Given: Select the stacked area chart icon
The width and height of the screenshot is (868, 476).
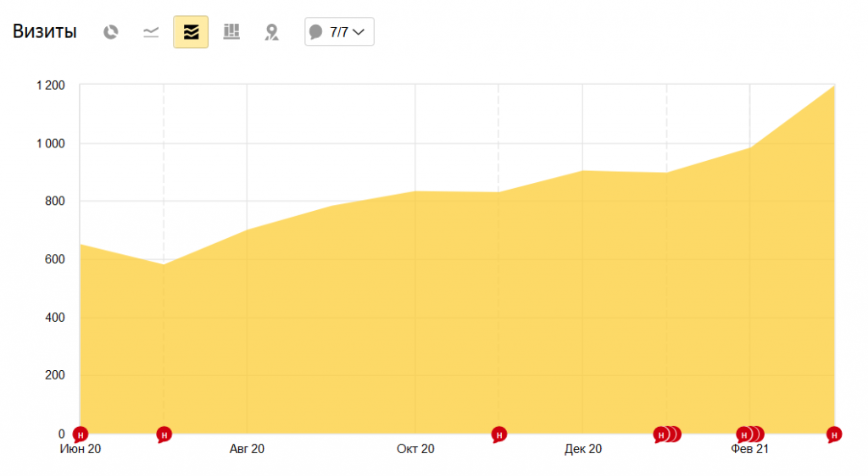Looking at the screenshot, I should 191,32.
